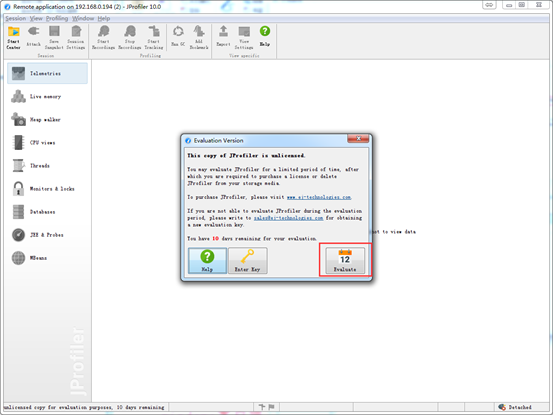This screenshot has width=553, height=415.
Task: Select Monitors & locks in sidebar
Action: pyautogui.click(x=47, y=189)
